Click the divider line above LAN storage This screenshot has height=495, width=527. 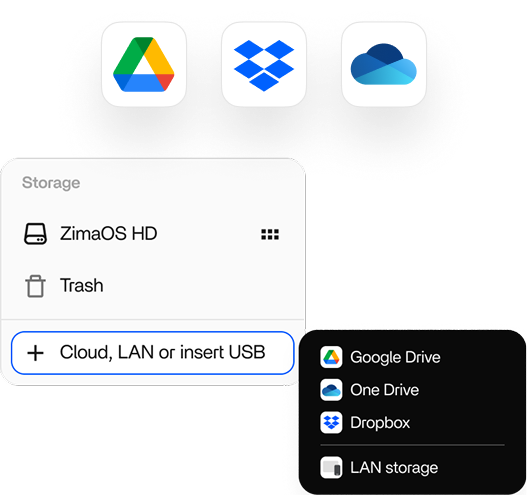[x=412, y=445]
